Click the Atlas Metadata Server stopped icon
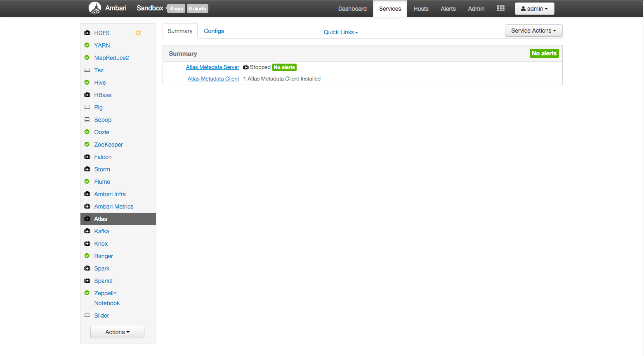 point(246,67)
